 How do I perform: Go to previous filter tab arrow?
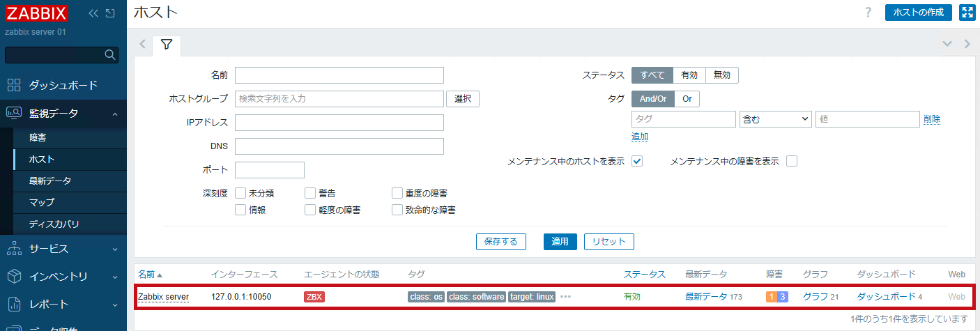pyautogui.click(x=142, y=44)
